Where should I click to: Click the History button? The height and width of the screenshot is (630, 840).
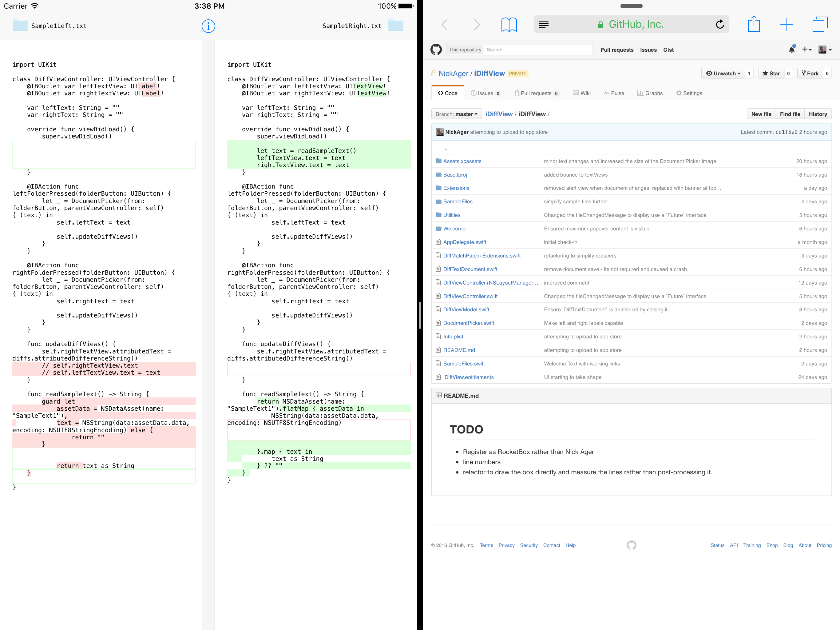point(818,114)
